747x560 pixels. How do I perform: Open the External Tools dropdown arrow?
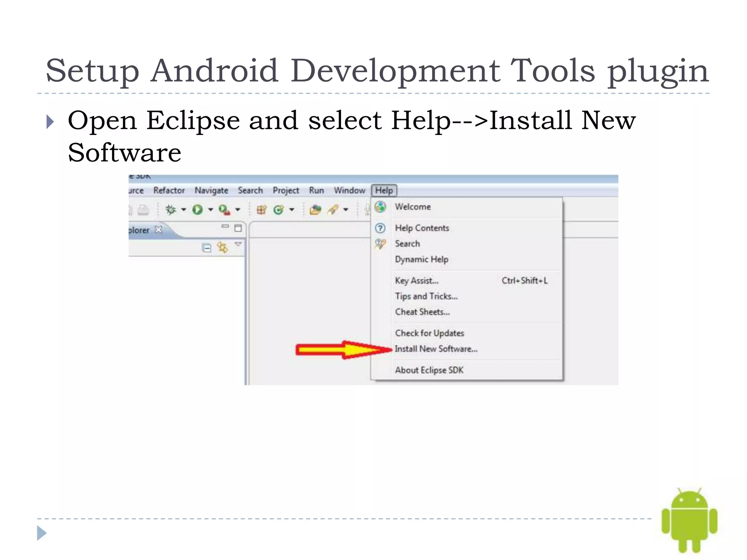tap(237, 209)
